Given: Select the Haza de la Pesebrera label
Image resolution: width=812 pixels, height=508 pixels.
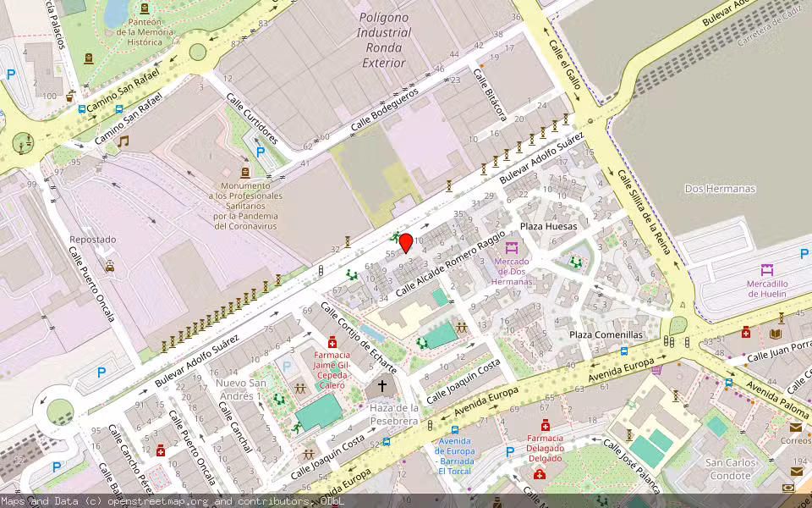Looking at the screenshot, I should tap(393, 415).
